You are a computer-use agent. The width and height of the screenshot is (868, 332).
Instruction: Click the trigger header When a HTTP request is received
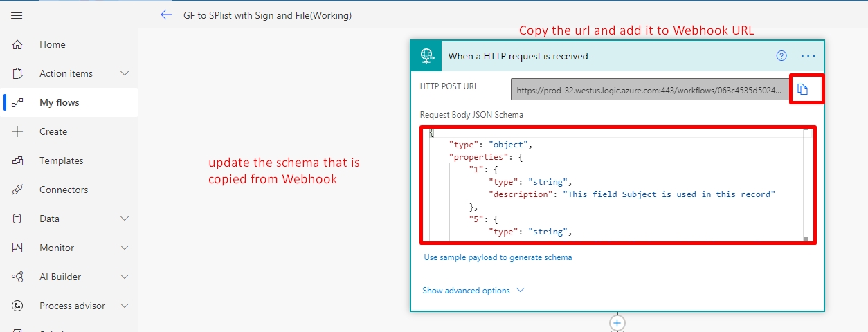(x=518, y=56)
